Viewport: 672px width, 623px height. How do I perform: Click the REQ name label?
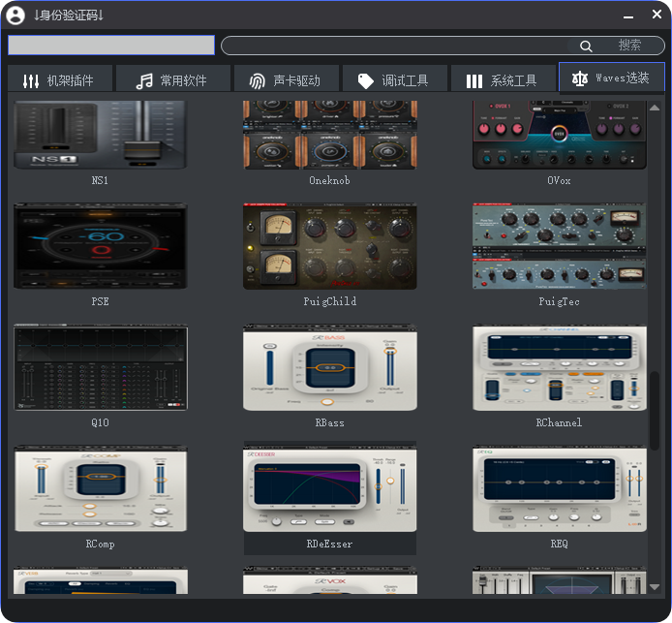559,545
